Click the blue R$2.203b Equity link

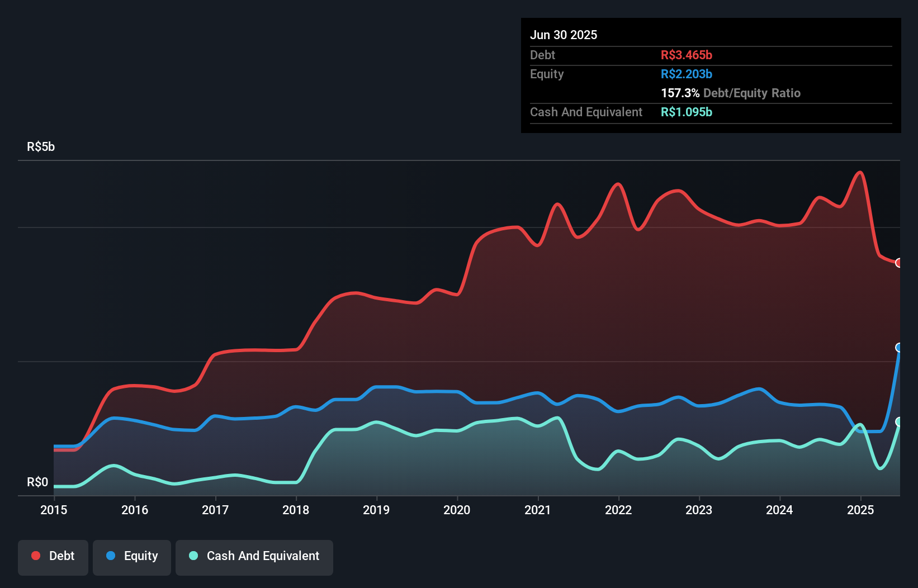pyautogui.click(x=687, y=74)
